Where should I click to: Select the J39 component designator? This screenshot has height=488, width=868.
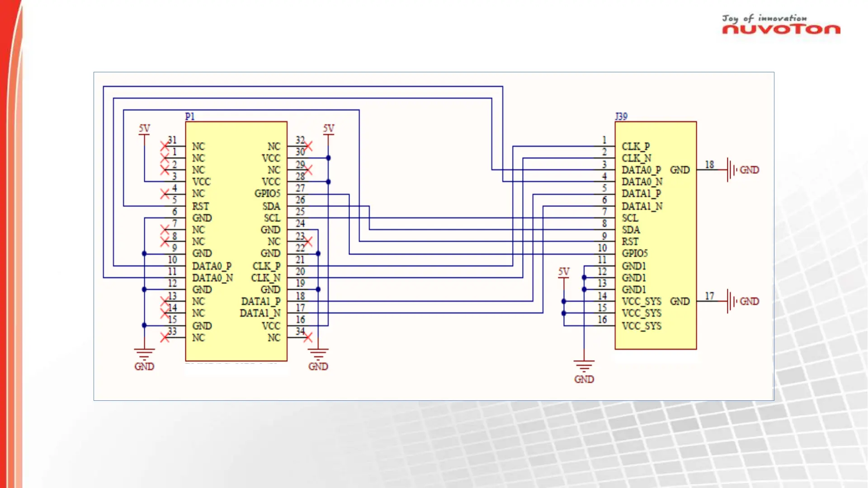[x=621, y=117]
